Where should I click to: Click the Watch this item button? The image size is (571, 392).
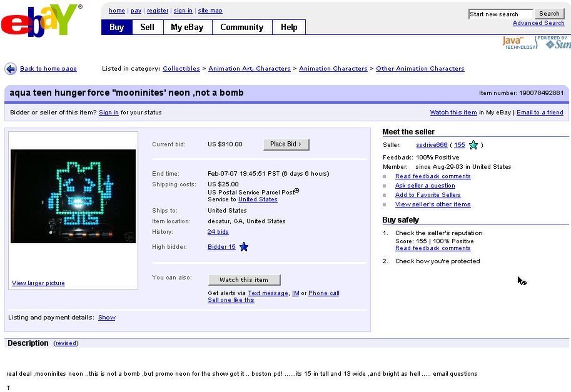(x=244, y=280)
